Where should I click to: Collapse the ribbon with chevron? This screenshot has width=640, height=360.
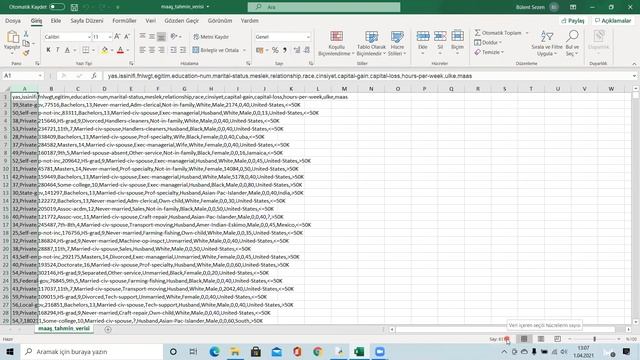point(634,64)
